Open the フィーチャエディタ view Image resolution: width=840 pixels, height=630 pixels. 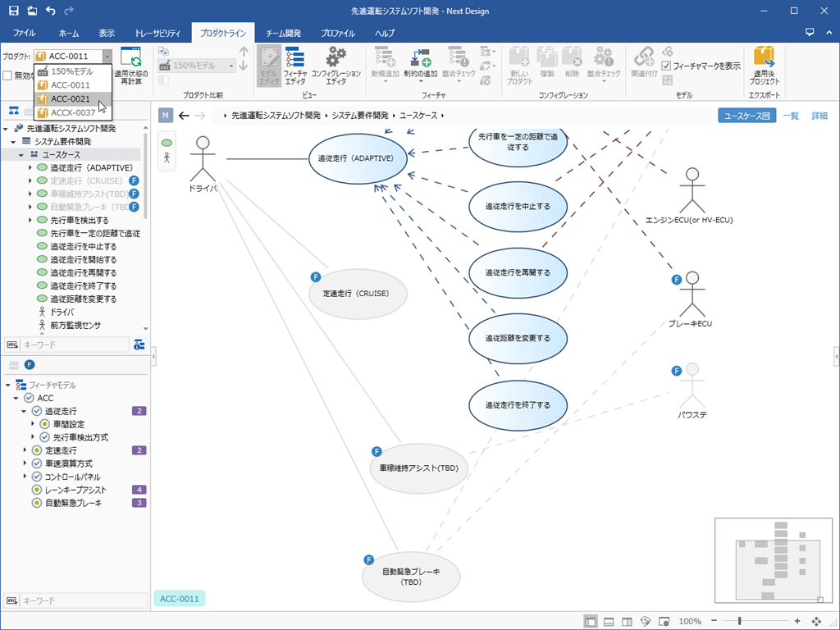coord(294,66)
